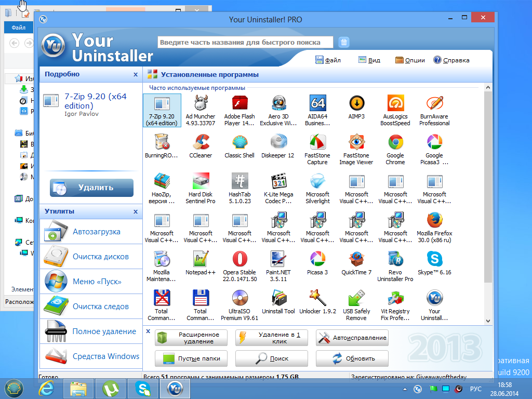Image resolution: width=532 pixels, height=399 pixels.
Task: Click the quick search input field
Action: point(245,43)
